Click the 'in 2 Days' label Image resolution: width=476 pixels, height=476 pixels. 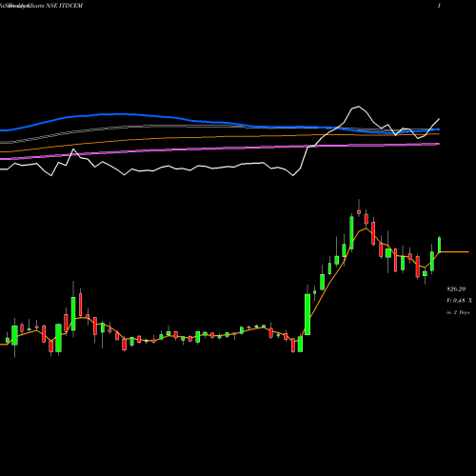[458, 312]
